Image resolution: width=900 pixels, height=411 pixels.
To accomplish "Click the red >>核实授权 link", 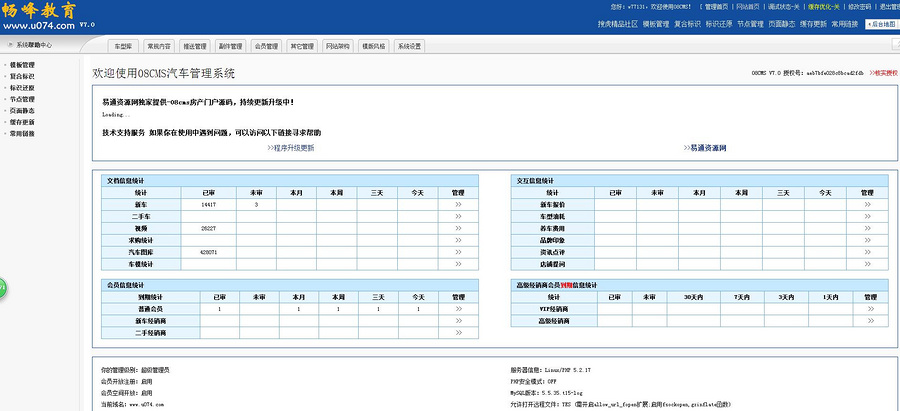I will pos(883,73).
